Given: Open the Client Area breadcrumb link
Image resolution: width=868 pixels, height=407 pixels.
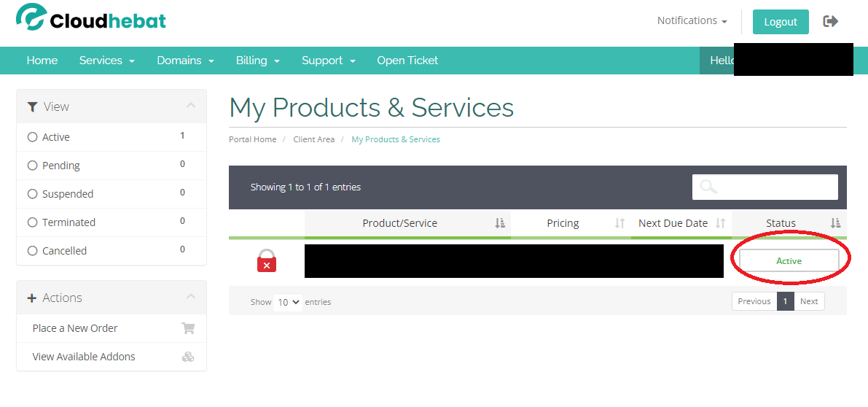Looking at the screenshot, I should point(314,139).
